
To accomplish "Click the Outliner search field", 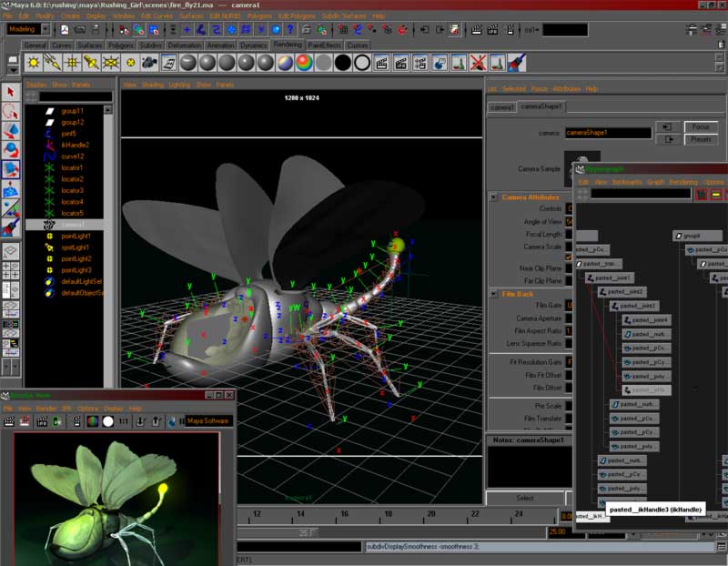I will (76, 96).
